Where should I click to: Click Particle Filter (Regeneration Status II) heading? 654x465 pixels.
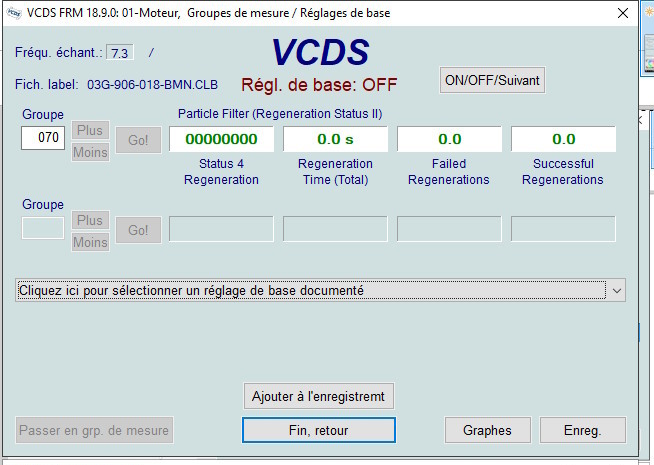(x=280, y=114)
